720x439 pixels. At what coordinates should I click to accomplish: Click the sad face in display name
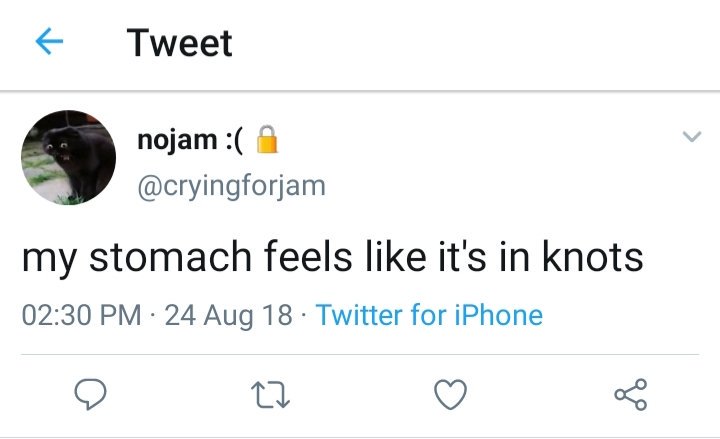pos(234,140)
